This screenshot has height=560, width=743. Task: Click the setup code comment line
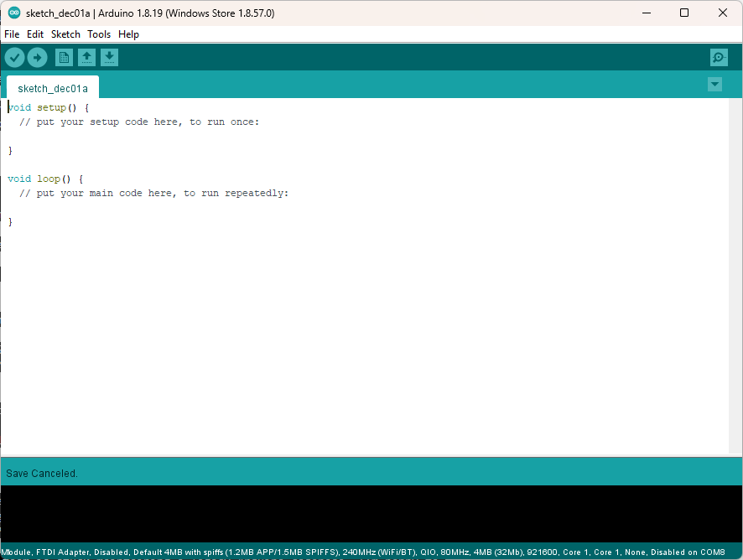point(139,122)
